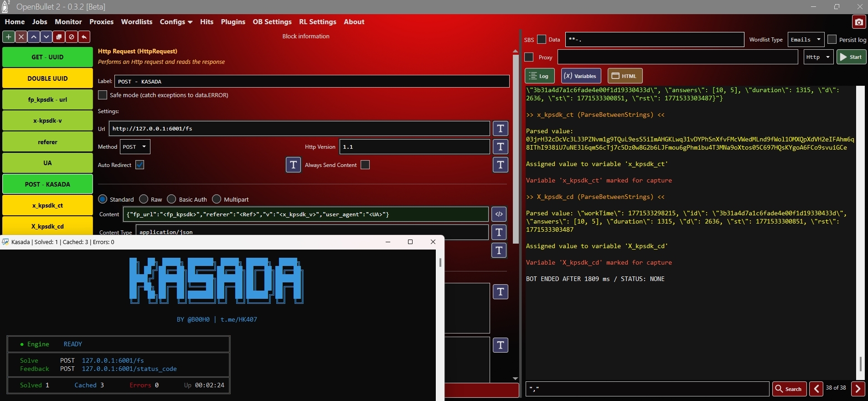Select the referer block

coord(47,142)
